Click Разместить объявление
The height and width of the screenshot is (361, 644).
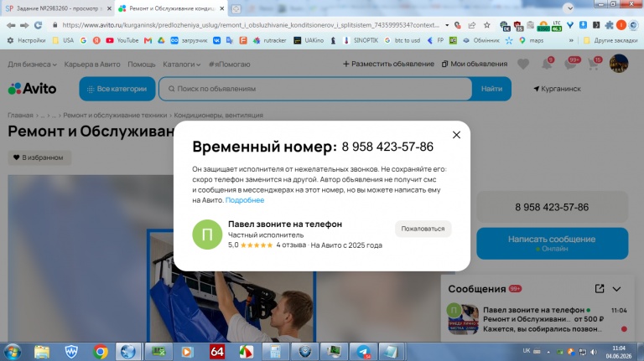tap(388, 64)
